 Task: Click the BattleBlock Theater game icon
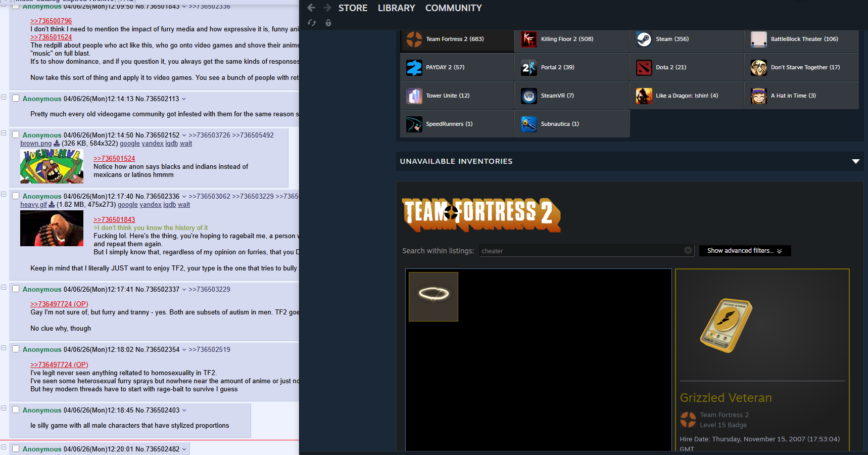pyautogui.click(x=759, y=39)
